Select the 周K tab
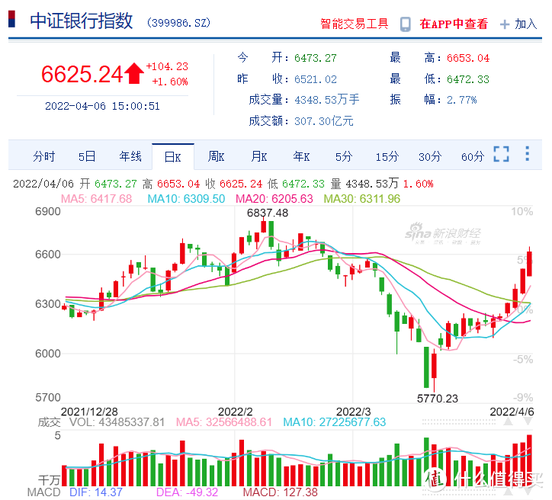Image resolution: width=552 pixels, height=500 pixels. coord(216,156)
